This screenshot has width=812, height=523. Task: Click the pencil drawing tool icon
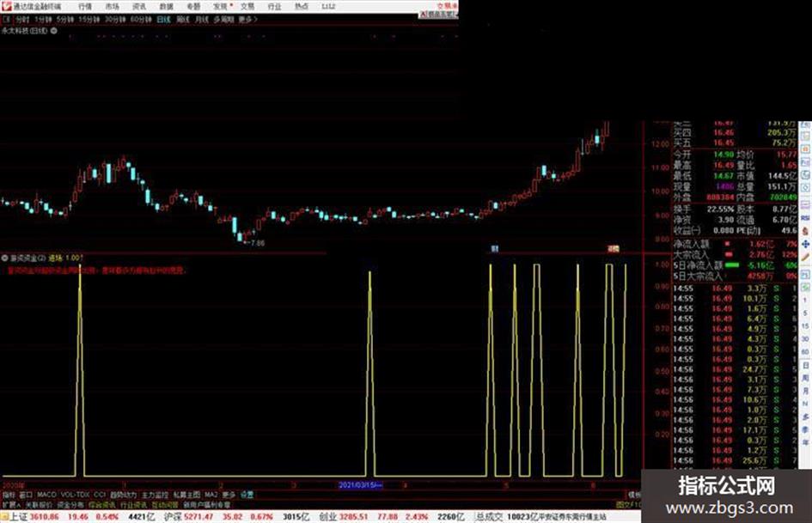[805, 257]
